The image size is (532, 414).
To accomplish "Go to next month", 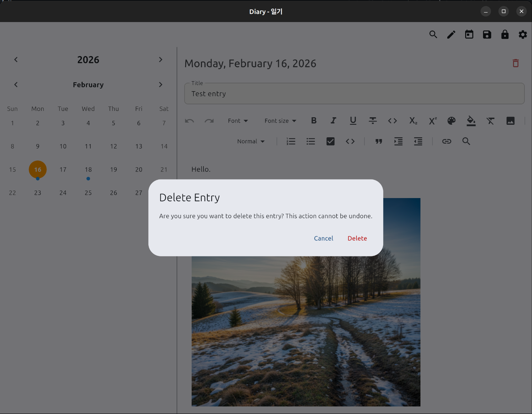I will pos(161,85).
